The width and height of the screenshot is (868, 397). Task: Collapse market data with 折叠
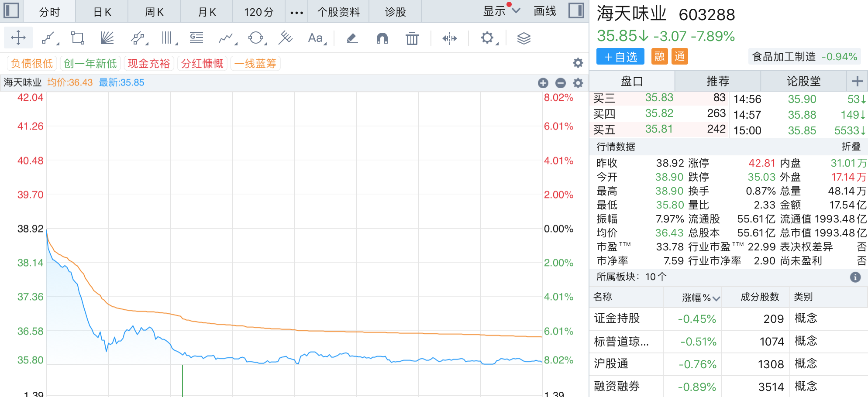pyautogui.click(x=851, y=147)
